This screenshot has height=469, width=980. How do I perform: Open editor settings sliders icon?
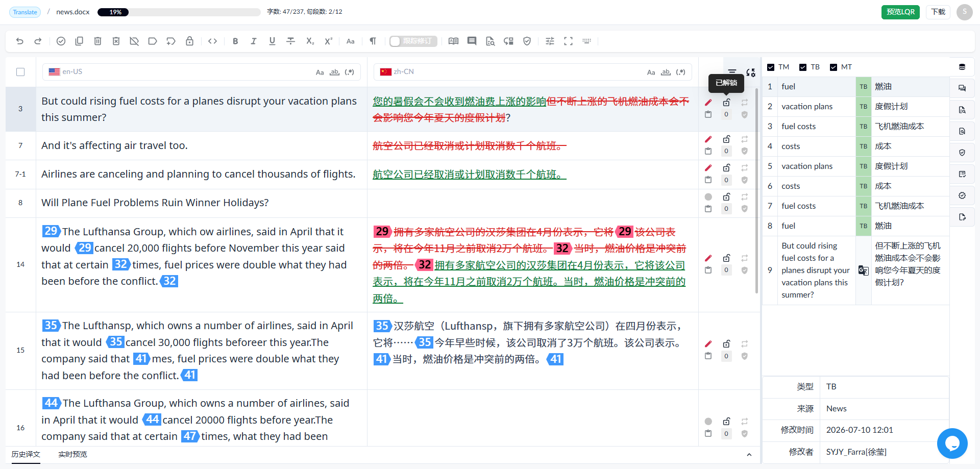[550, 41]
